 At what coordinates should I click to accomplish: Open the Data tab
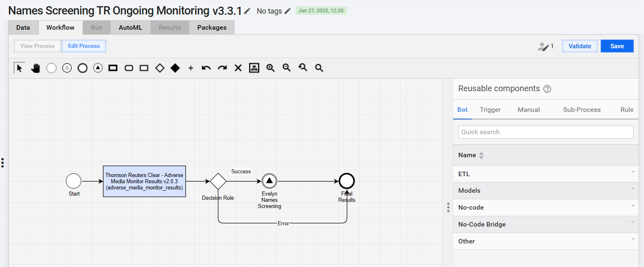(x=23, y=28)
